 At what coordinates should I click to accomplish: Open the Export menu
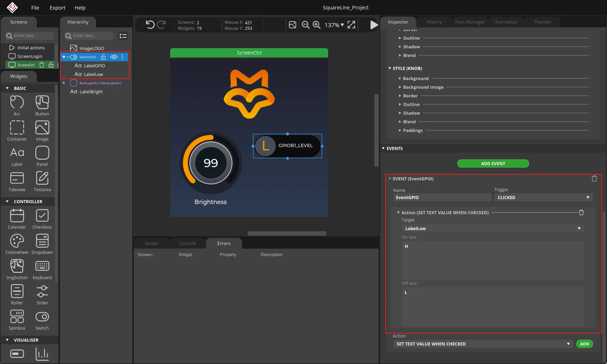58,8
